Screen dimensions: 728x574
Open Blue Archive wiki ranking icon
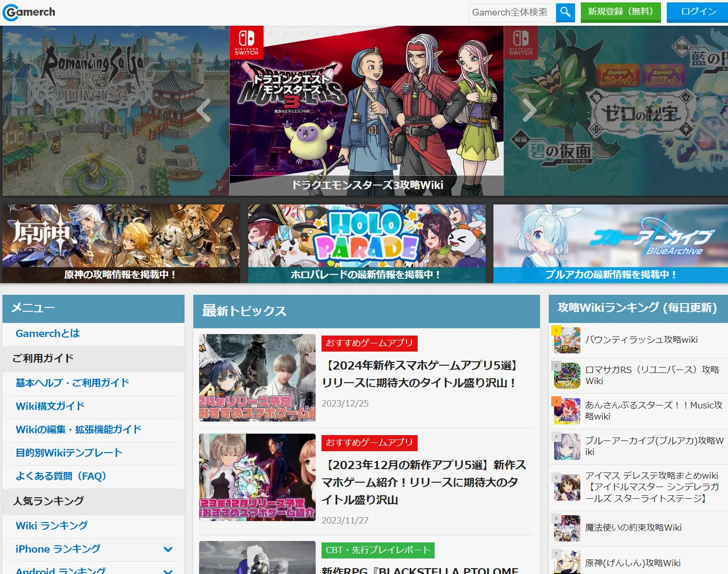click(x=567, y=446)
